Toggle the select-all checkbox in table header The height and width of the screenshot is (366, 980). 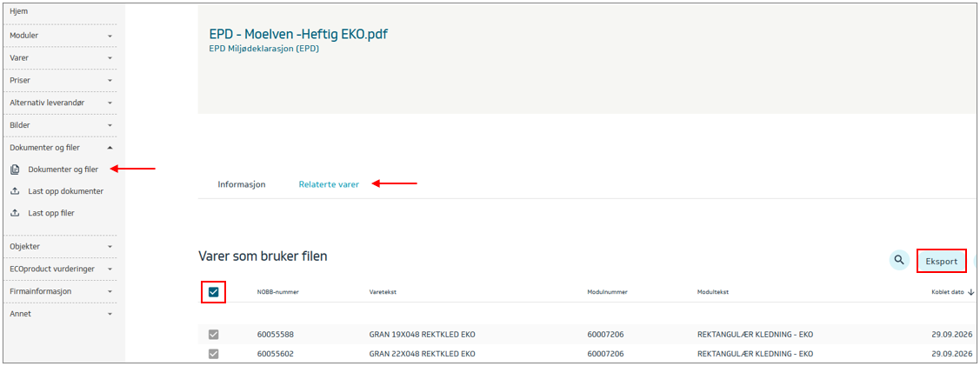click(214, 292)
